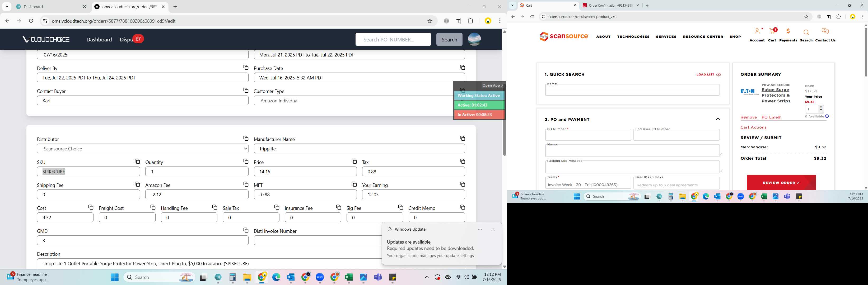Open the ScanSource Account icon

pyautogui.click(x=757, y=35)
